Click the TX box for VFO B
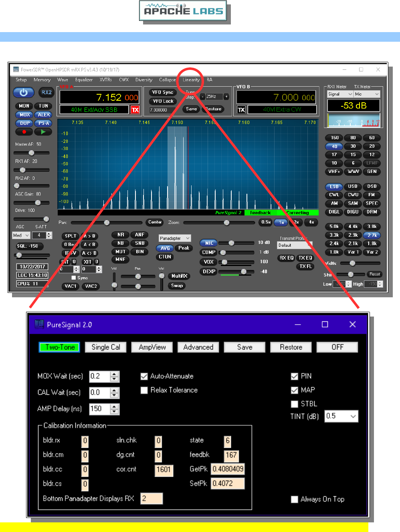Image resolution: width=400 pixels, height=532 pixels. [241, 110]
